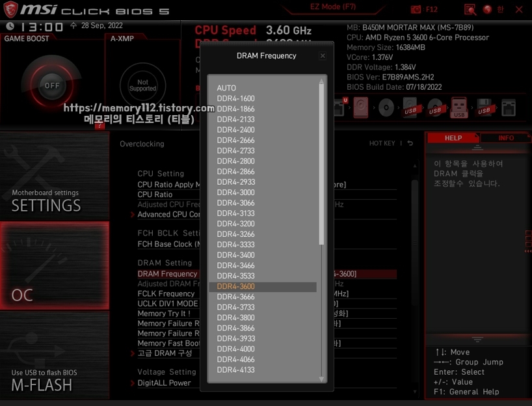Select AUTO in DRAM Frequency list
The height and width of the screenshot is (406, 532).
(226, 88)
